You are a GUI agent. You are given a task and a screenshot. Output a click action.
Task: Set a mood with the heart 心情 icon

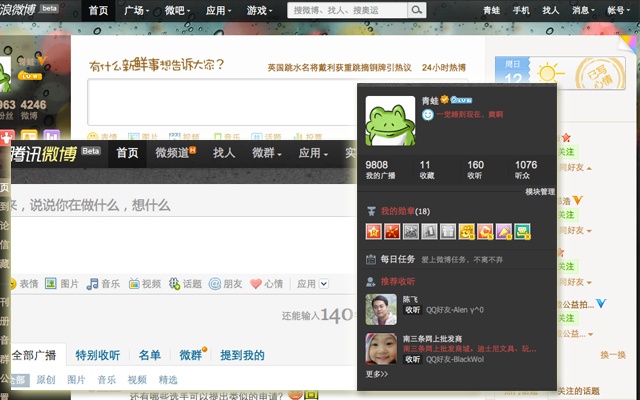click(x=256, y=284)
